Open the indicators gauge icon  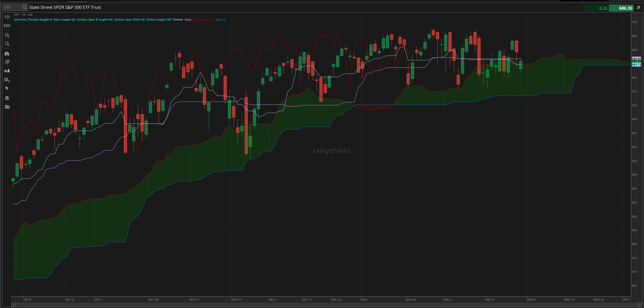pyautogui.click(x=7, y=54)
